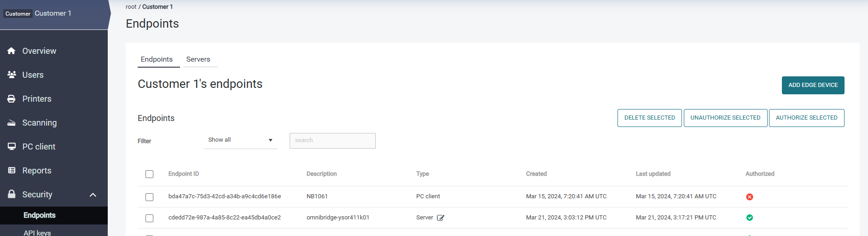Check the box for endpoint NB1061
This screenshot has height=236, width=868.
tap(149, 197)
